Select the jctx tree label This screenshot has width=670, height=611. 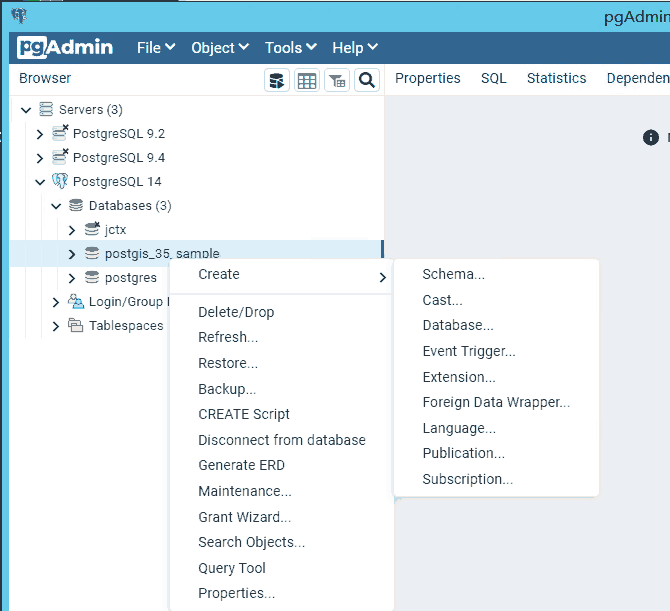[x=115, y=230]
